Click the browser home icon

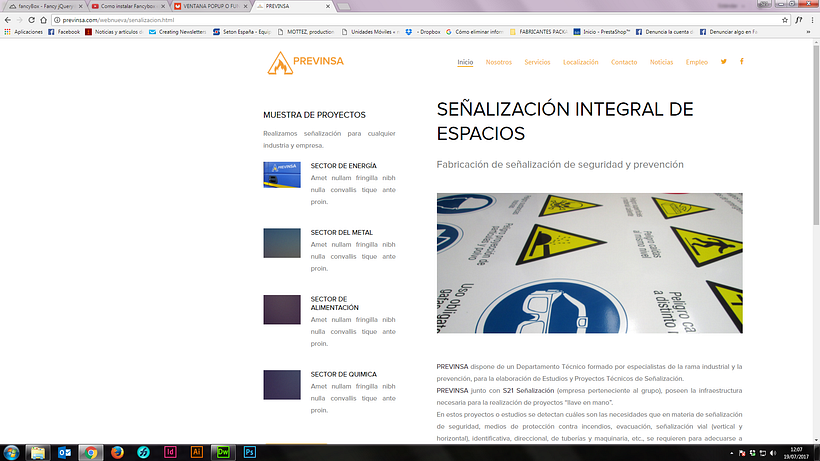(43, 20)
